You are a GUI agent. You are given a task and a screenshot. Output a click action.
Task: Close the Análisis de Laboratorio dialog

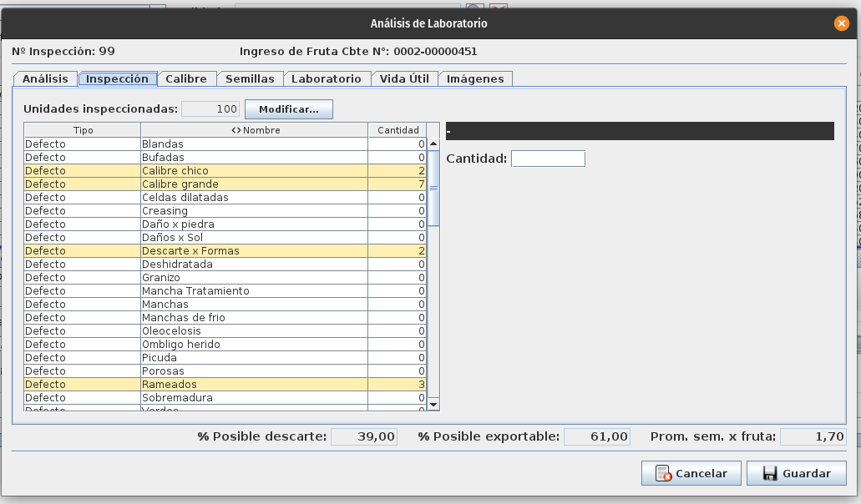[x=841, y=23]
